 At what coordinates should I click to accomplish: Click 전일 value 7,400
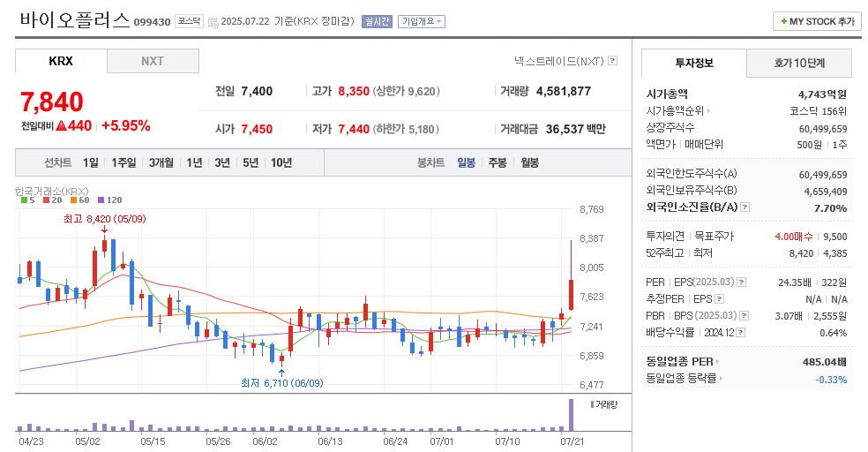click(x=257, y=92)
